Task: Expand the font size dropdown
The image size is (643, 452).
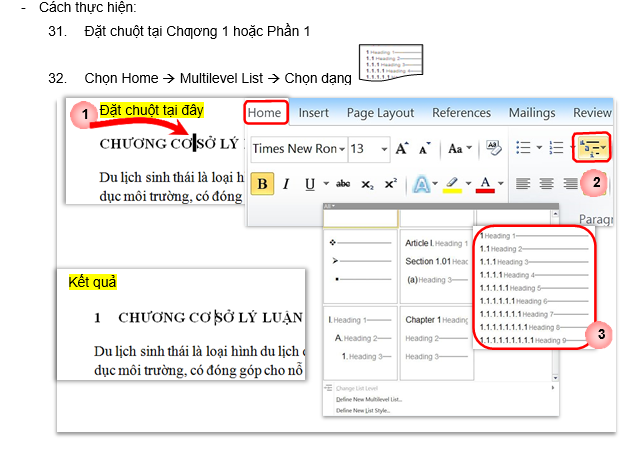Action: coord(386,149)
